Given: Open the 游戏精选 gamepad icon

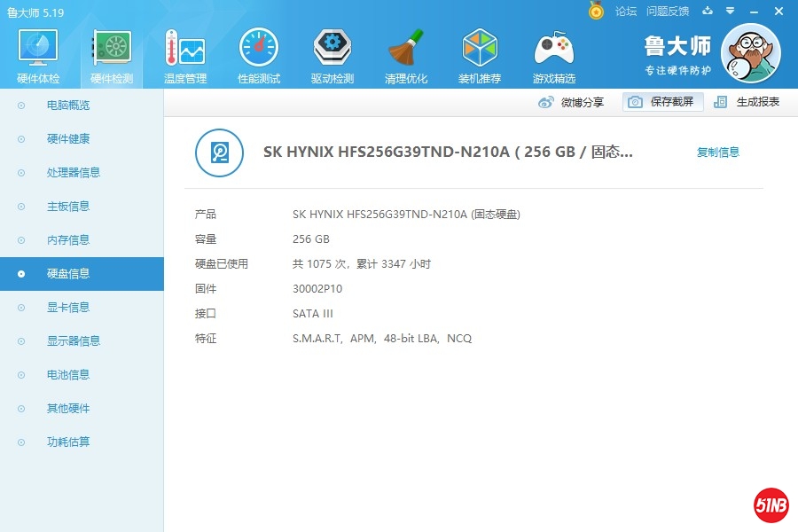Looking at the screenshot, I should tap(554, 49).
